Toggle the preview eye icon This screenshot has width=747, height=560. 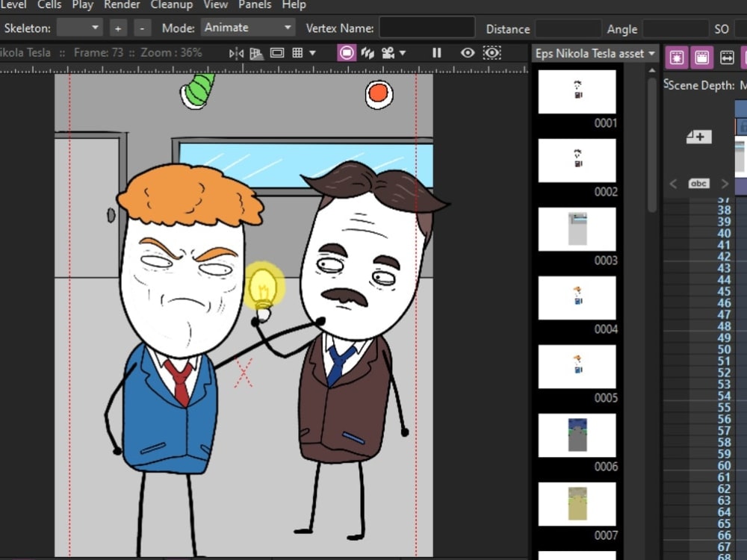(x=468, y=53)
